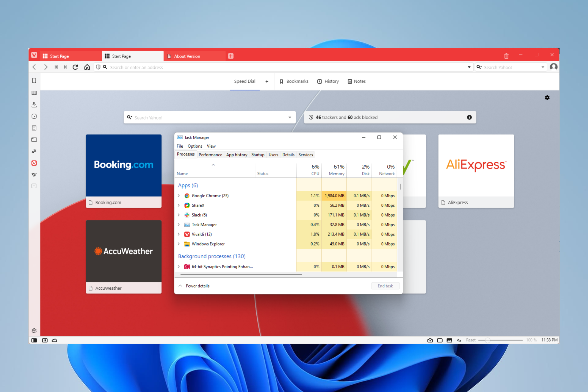Open the Bookmarks panel in the sidebar
The width and height of the screenshot is (588, 392).
coord(34,81)
